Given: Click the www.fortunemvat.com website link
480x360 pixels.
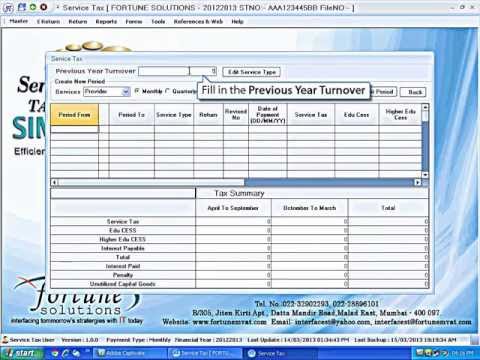Looking at the screenshot, I should [229, 322].
